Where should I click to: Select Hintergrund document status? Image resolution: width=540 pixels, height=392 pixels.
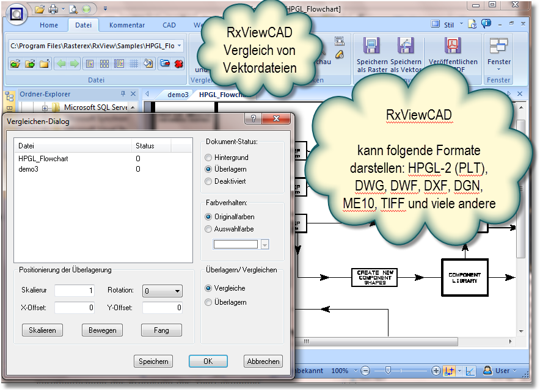208,158
